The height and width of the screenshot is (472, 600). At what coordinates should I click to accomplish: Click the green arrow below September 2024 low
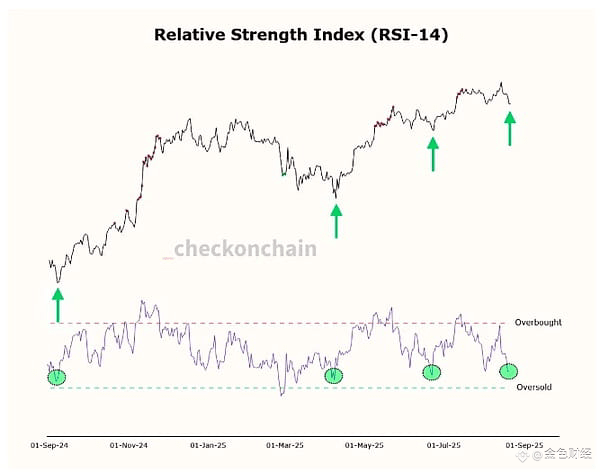[x=58, y=305]
